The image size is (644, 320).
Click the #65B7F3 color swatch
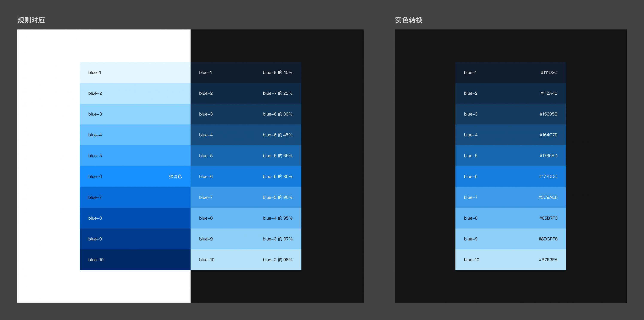510,218
